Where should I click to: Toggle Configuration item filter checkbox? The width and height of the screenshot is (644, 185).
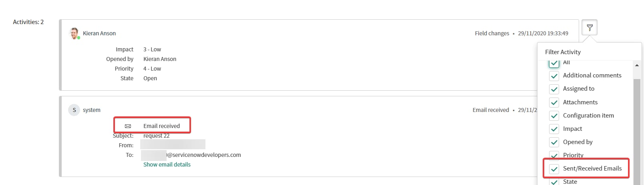pyautogui.click(x=554, y=116)
